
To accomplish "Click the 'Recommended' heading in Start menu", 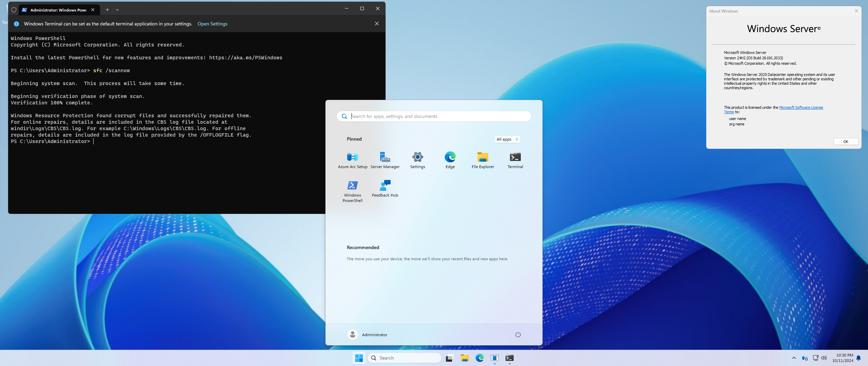I will (363, 247).
